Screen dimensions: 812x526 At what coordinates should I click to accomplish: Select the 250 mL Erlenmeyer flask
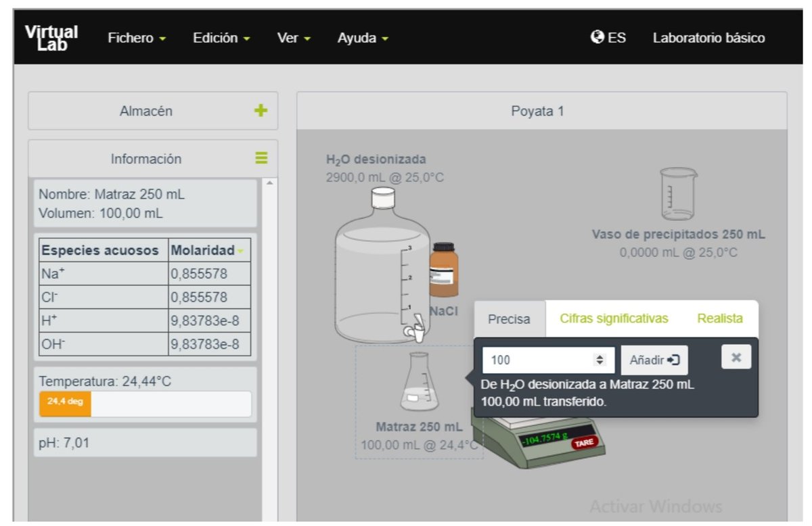pyautogui.click(x=420, y=382)
